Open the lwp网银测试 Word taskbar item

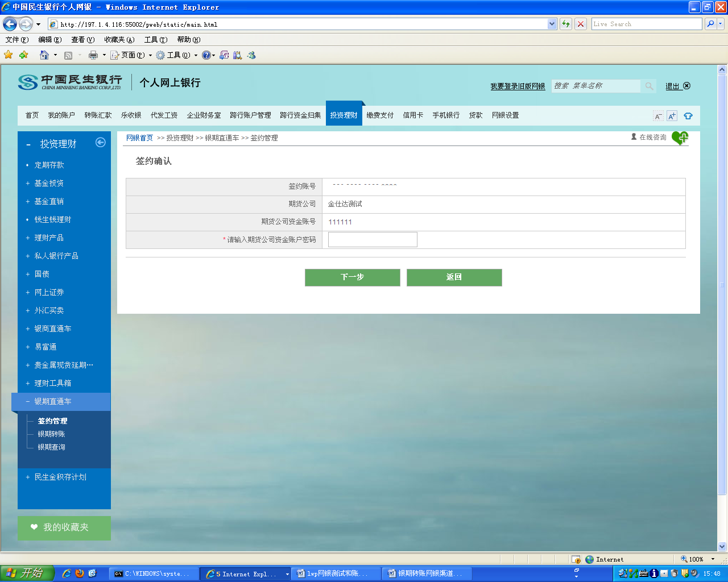(x=336, y=573)
